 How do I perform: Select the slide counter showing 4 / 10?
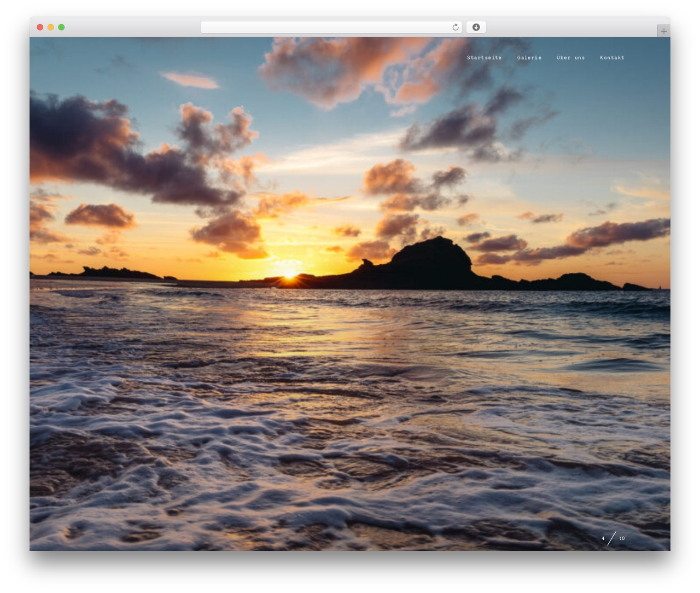(x=612, y=538)
